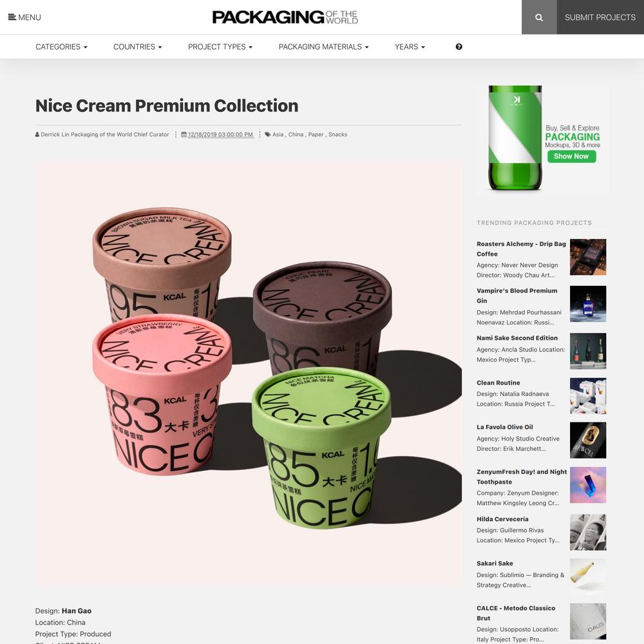Click the search magnifier icon
Screen dimensions: 644x644
[x=539, y=17]
